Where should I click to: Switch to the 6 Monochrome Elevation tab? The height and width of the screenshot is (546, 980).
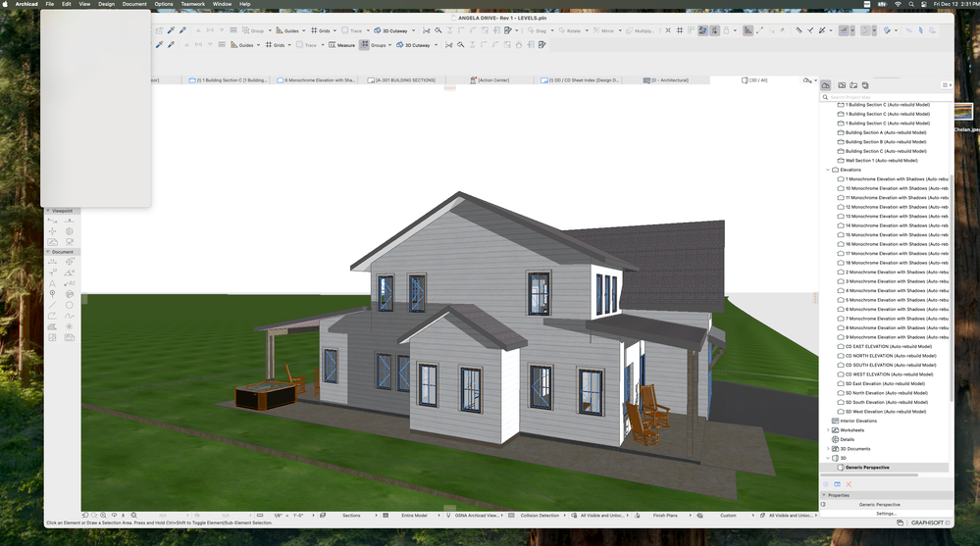click(316, 80)
